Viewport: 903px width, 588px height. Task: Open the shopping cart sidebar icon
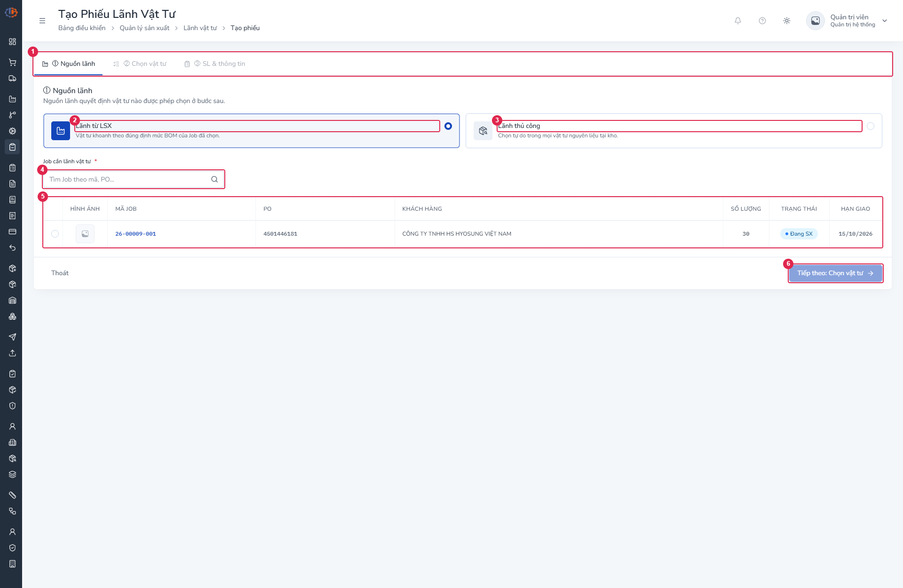(x=12, y=63)
